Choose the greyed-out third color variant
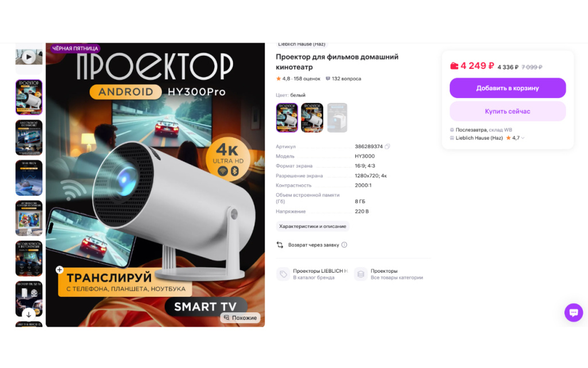This screenshot has width=588, height=368. pos(337,118)
